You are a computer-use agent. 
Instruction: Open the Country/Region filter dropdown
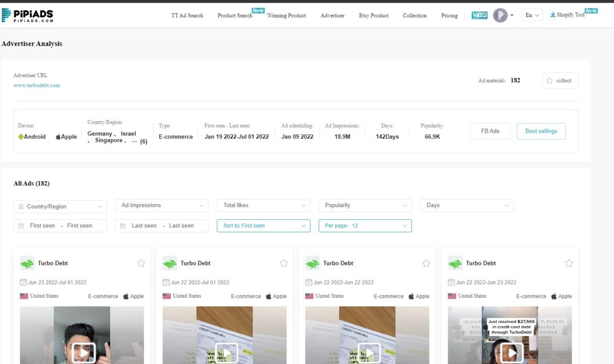[60, 206]
